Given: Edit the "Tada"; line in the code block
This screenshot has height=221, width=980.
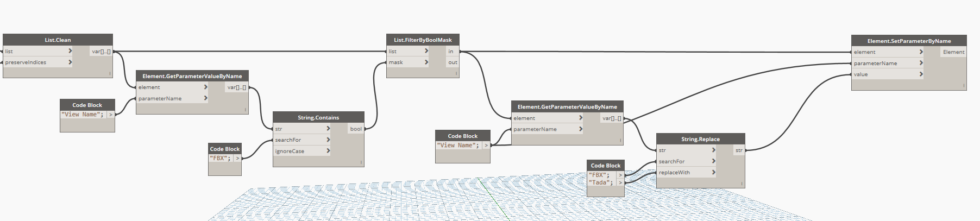Looking at the screenshot, I should pos(601,183).
